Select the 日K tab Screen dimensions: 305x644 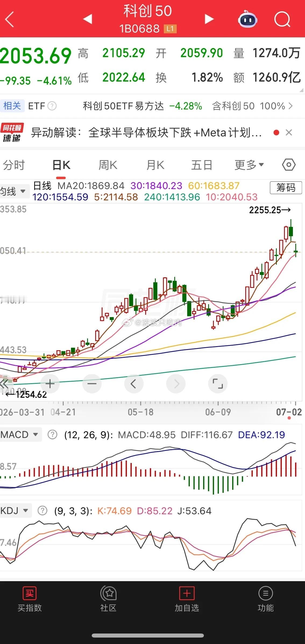(61, 165)
